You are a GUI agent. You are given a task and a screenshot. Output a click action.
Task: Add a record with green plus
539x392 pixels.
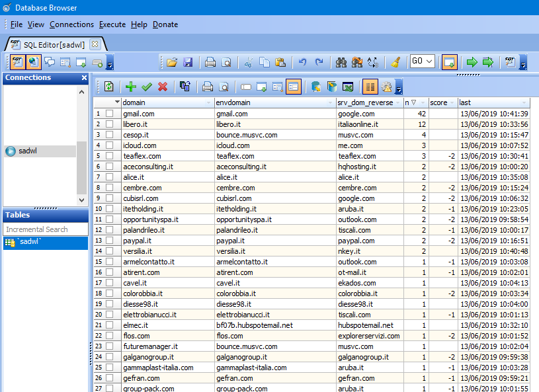[x=131, y=87]
